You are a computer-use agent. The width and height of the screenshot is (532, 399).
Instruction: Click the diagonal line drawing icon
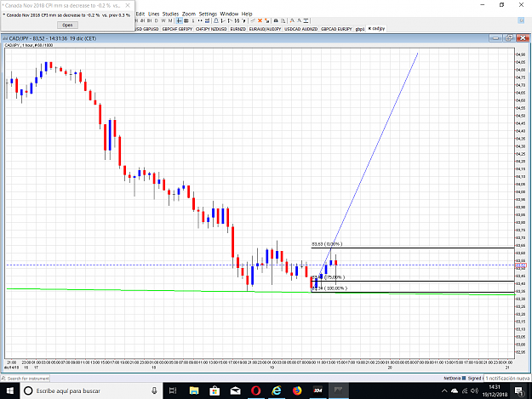tap(253, 20)
